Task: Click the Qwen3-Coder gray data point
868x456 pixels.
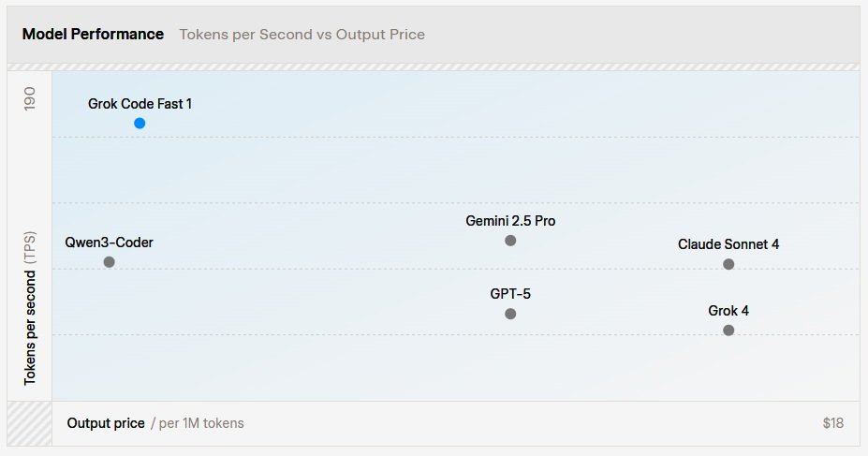Action: point(109,262)
